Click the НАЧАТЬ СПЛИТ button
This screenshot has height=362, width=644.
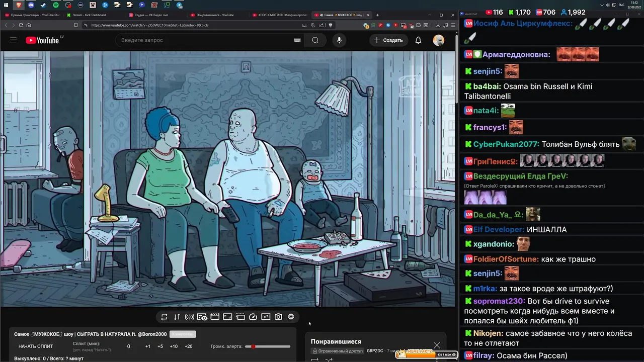click(36, 346)
